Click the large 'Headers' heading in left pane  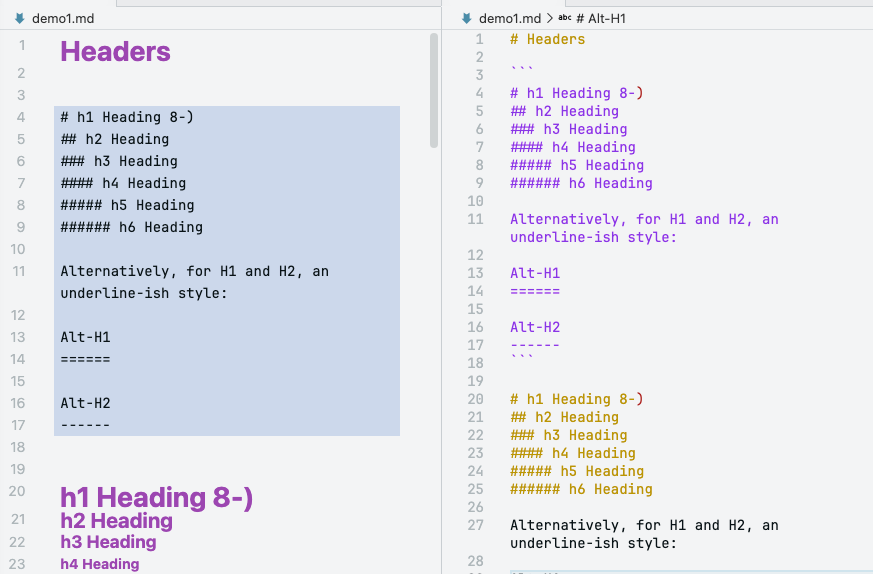coord(115,52)
